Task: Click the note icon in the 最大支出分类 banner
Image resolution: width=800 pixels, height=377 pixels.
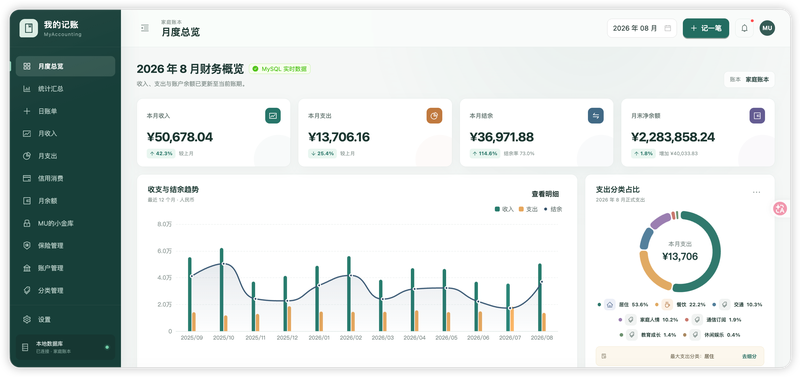Action: [x=604, y=356]
